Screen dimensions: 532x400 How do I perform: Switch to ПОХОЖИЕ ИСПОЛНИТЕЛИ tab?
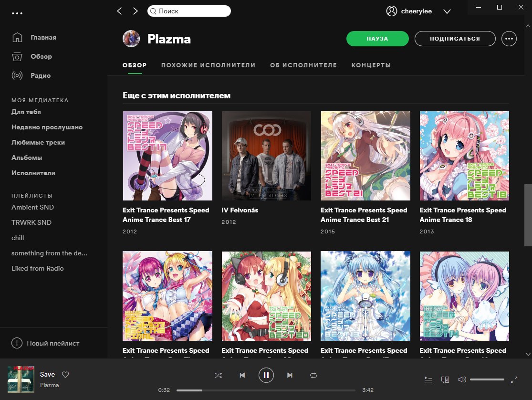209,65
